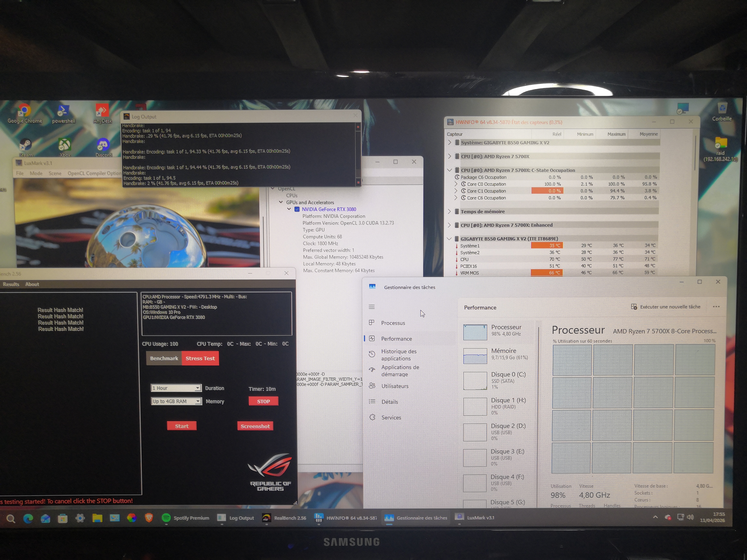Expand the Temps de mémoire sensor group

tap(449, 211)
